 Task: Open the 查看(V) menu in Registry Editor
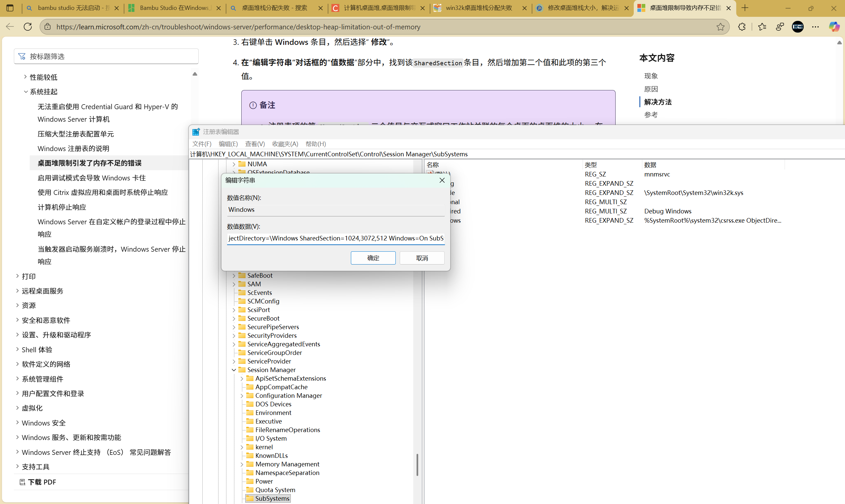(x=255, y=144)
